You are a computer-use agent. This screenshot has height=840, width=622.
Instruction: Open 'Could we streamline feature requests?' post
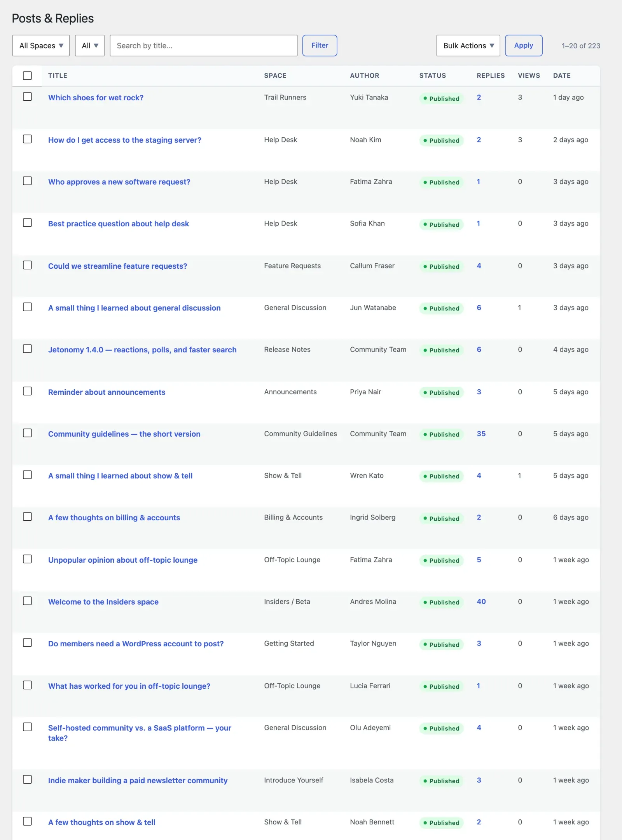[x=117, y=266]
